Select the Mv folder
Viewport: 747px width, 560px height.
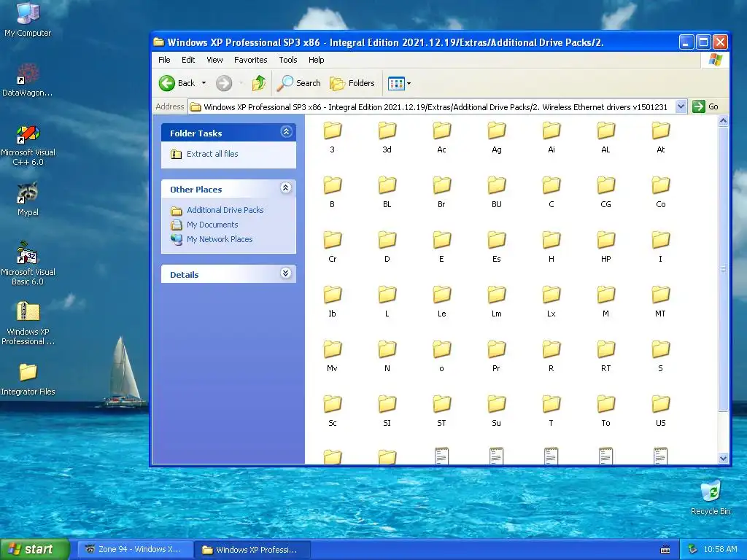(332, 356)
